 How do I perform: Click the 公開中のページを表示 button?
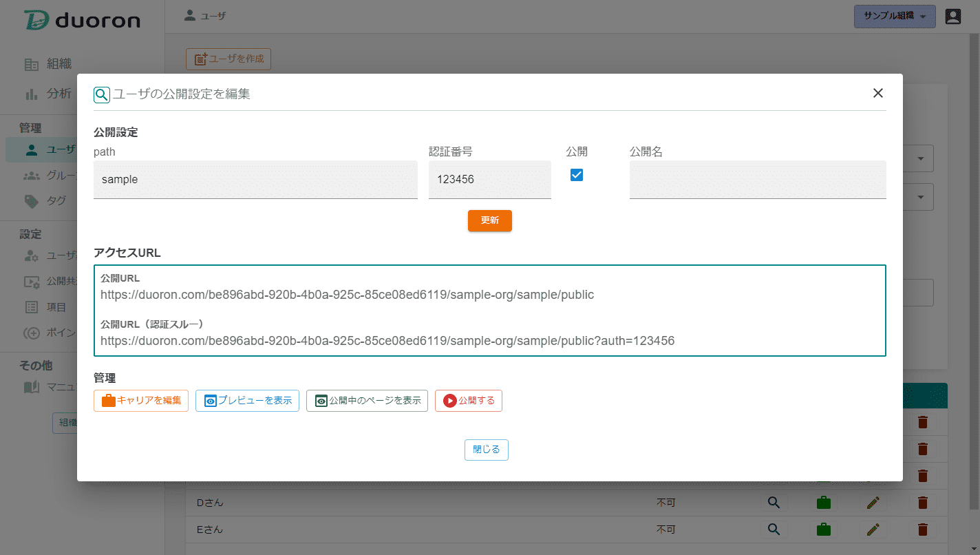point(367,401)
